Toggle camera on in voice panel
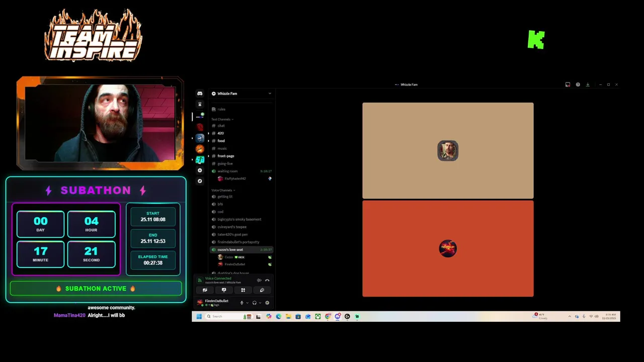 click(205, 290)
